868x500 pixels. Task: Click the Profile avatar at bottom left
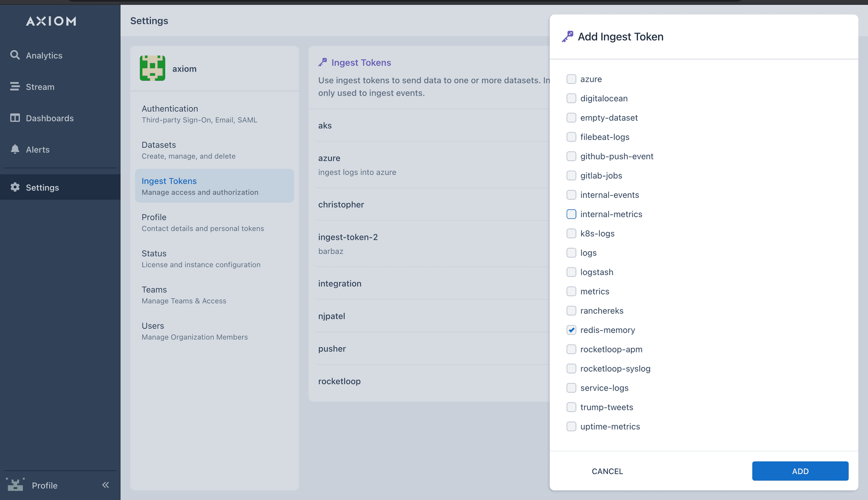[15, 485]
